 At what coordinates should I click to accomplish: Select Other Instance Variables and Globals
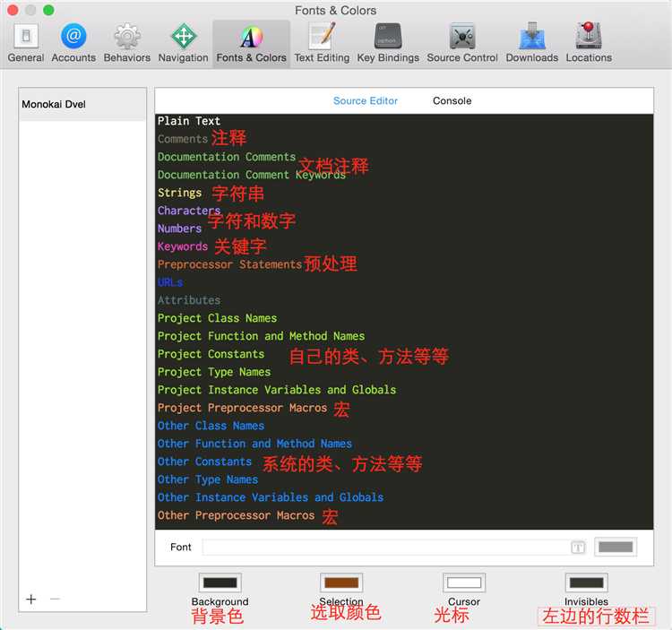(404, 497)
